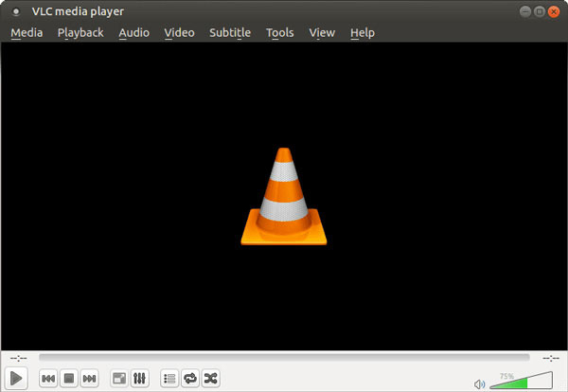
Task: Skip to the previous media track
Action: click(48, 379)
